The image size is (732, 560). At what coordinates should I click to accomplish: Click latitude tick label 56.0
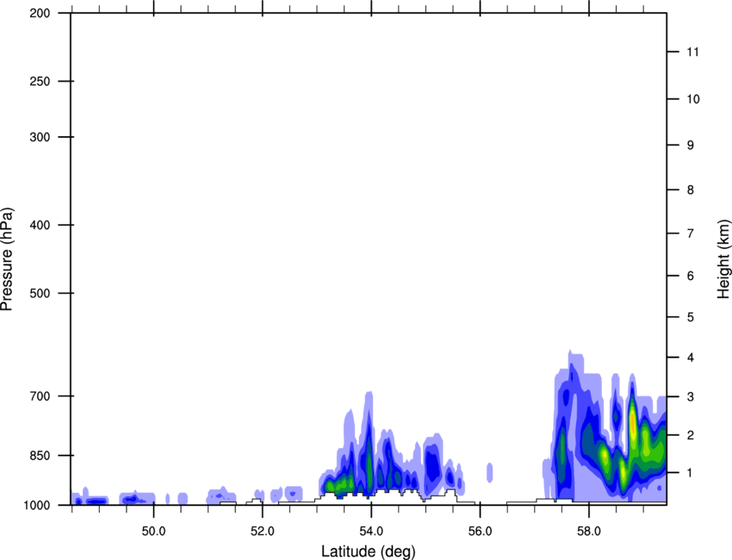coord(481,531)
